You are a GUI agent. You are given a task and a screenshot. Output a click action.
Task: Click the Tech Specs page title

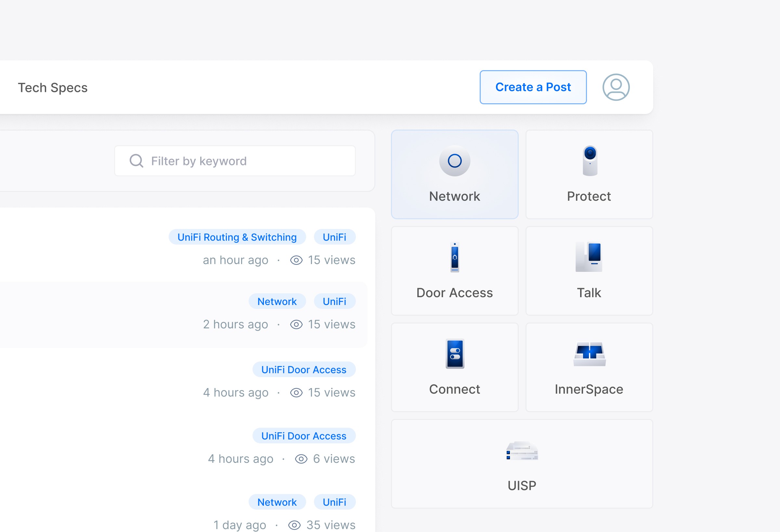tap(52, 87)
